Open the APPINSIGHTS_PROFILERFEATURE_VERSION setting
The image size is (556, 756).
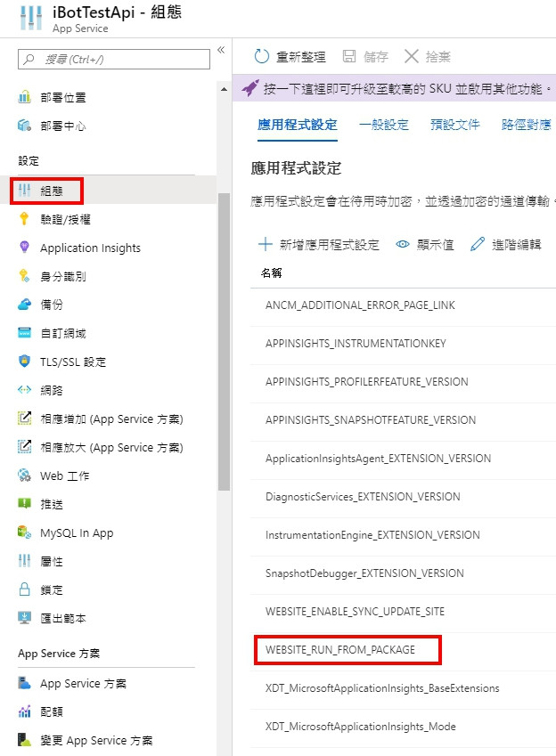click(367, 381)
